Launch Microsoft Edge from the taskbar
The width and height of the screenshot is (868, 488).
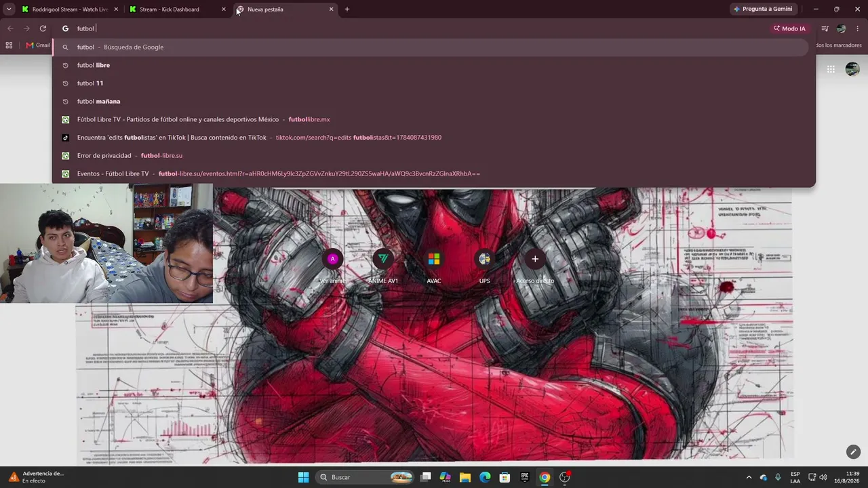click(485, 477)
